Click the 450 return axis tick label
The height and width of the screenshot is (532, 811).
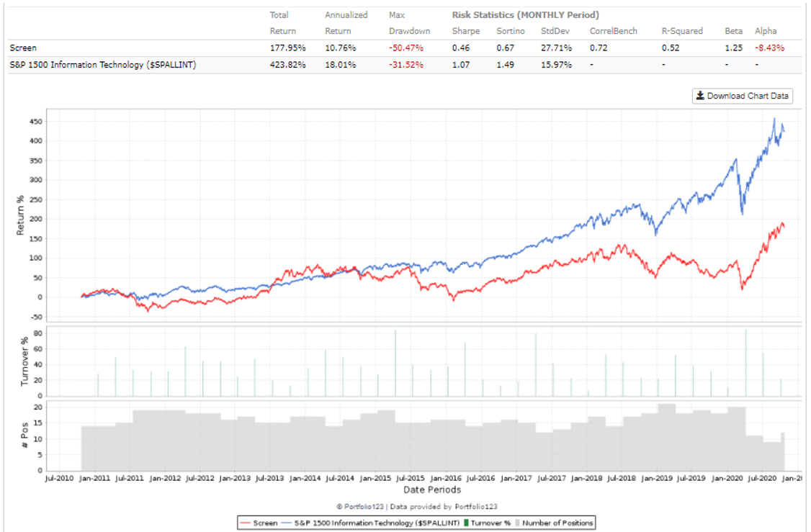tap(36, 122)
